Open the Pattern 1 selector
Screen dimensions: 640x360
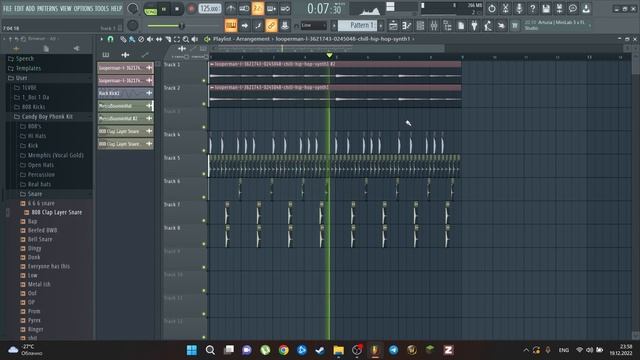[357, 25]
